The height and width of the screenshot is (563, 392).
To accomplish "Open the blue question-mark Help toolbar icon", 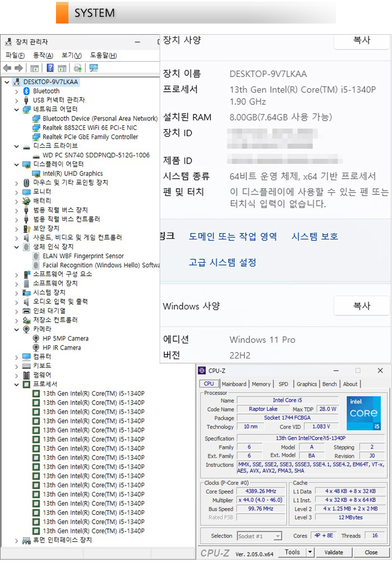I will pyautogui.click(x=50, y=68).
